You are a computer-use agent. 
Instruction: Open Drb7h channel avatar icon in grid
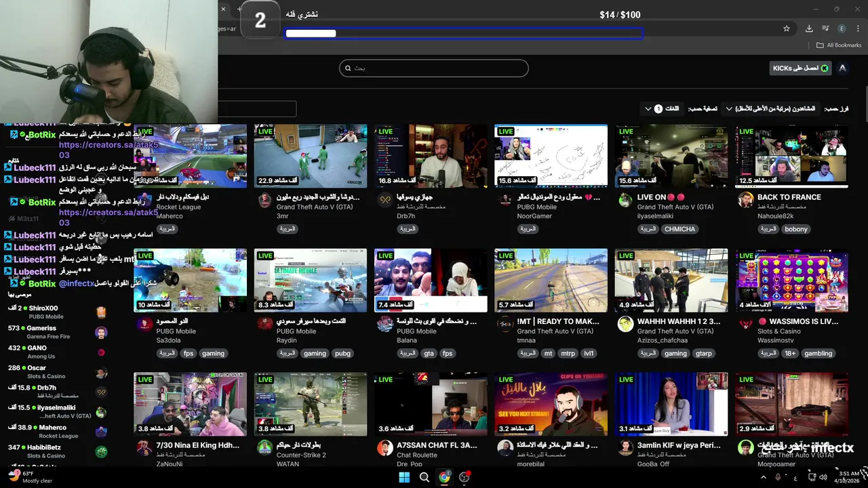[x=385, y=200]
